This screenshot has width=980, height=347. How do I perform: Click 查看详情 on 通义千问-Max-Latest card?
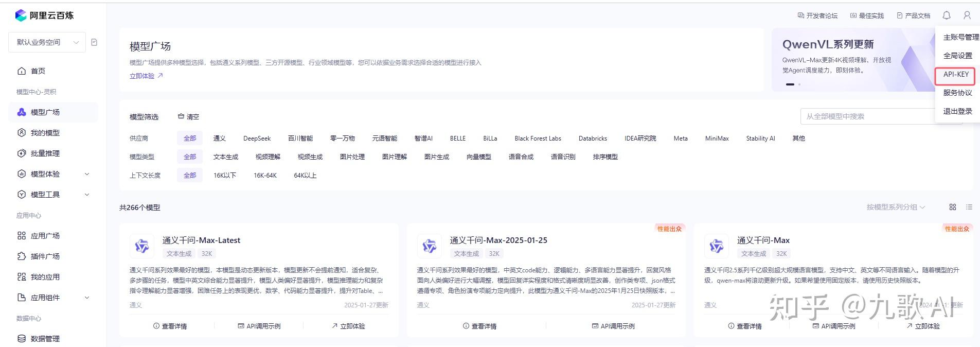(x=170, y=326)
